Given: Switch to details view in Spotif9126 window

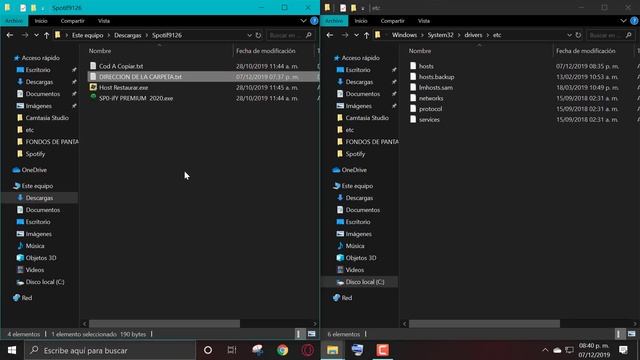Looking at the screenshot, I should 299,334.
